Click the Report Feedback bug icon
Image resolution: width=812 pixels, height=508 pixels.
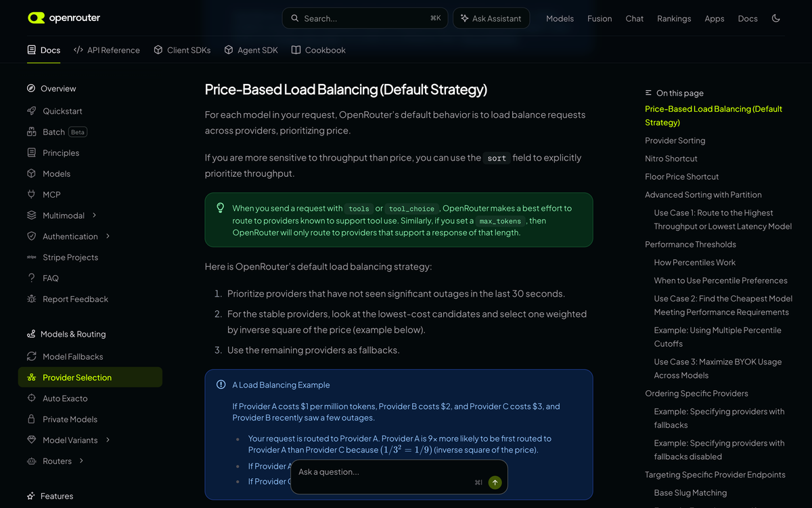pos(31,299)
